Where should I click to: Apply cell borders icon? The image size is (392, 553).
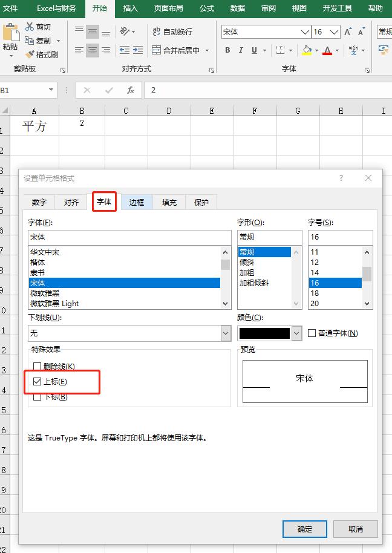281,50
